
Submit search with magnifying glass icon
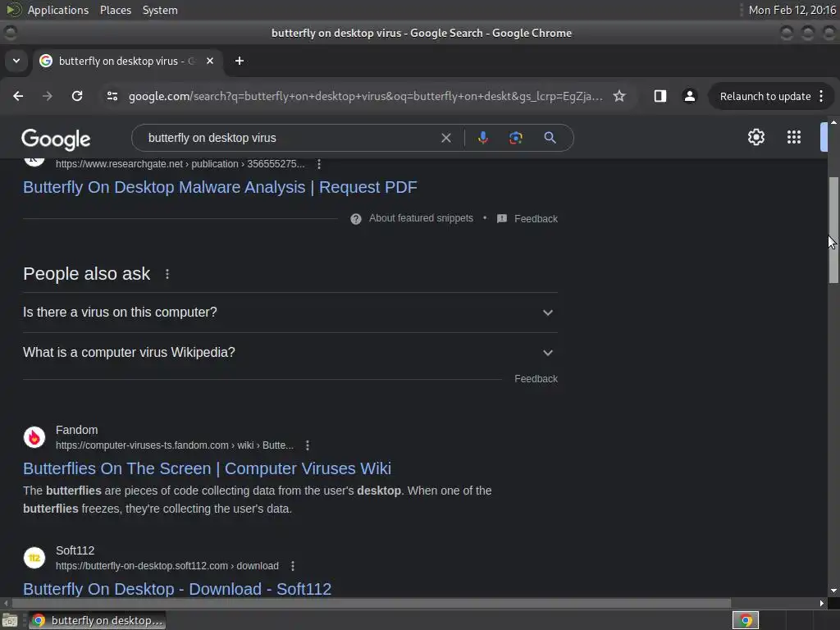[x=550, y=138]
